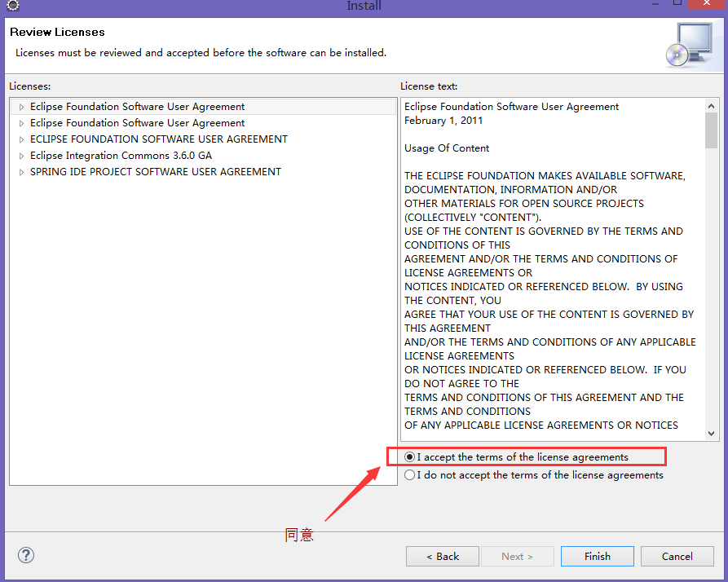Click the 'February 1, 2011' date line

click(x=443, y=121)
